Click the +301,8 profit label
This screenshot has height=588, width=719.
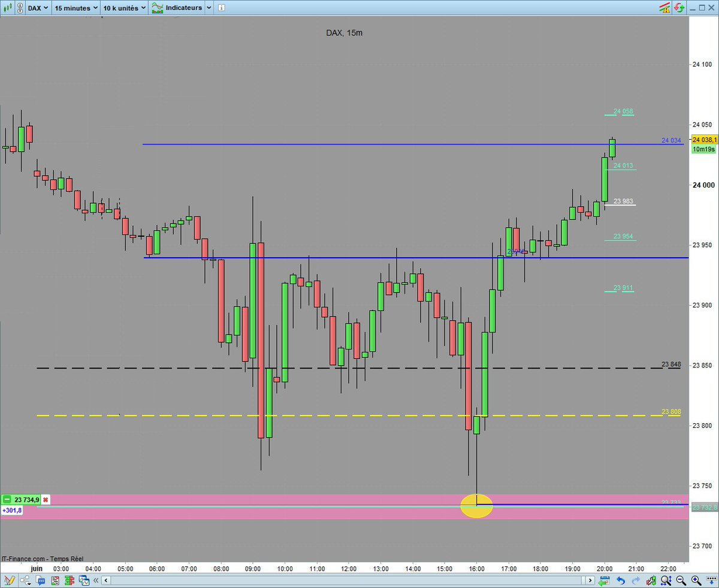13,510
